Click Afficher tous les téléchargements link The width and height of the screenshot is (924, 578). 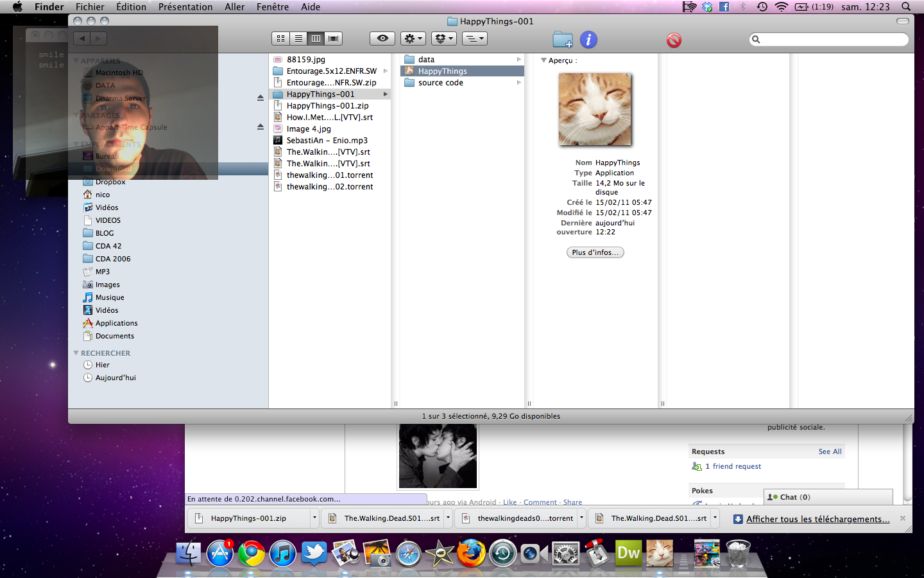[x=817, y=519]
